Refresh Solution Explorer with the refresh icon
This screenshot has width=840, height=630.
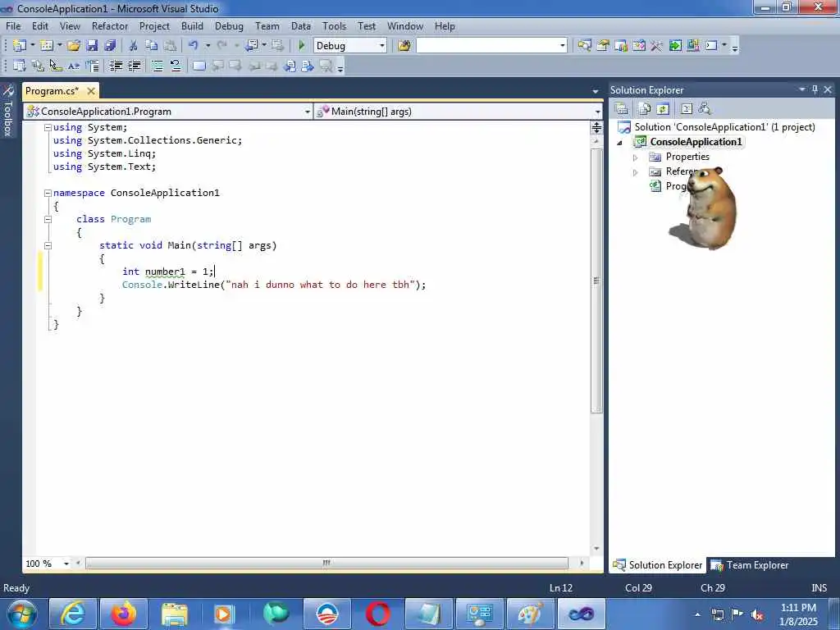pos(663,109)
